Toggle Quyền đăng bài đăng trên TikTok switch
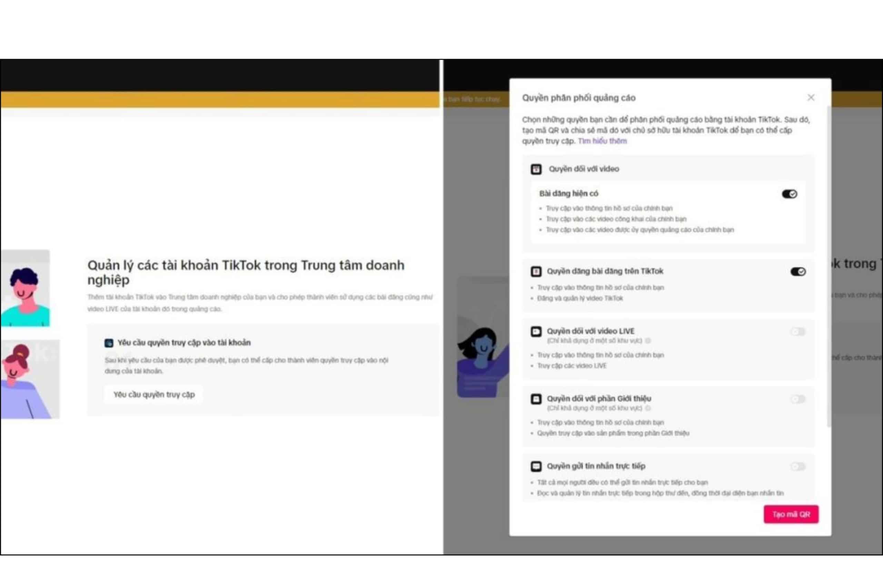Screen dimensions: 883x588 (798, 272)
